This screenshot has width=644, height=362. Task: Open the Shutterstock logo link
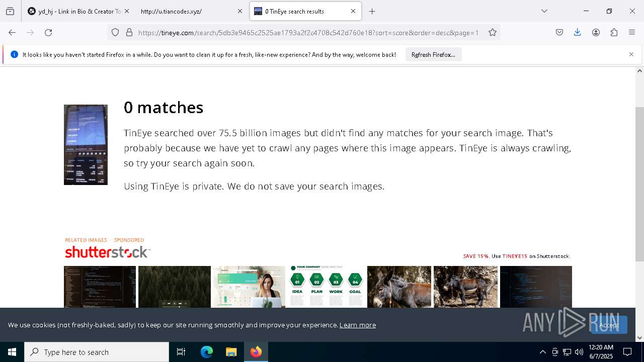pyautogui.click(x=107, y=252)
